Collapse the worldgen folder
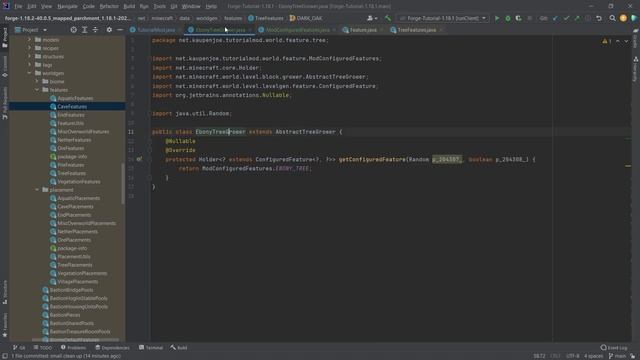The width and height of the screenshot is (640, 360). [29, 73]
